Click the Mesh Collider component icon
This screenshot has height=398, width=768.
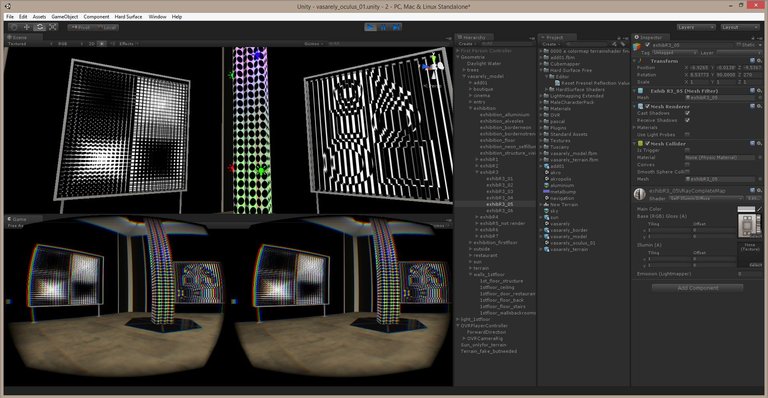tap(640, 143)
